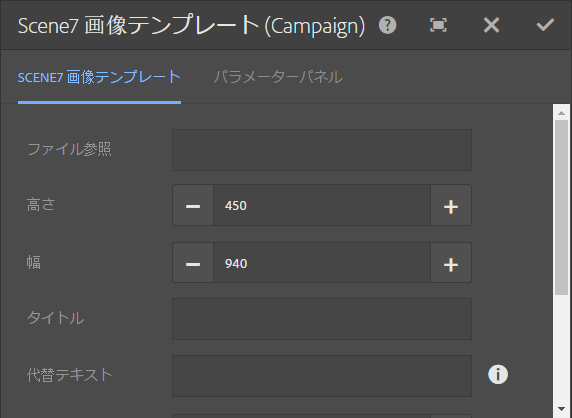Click the タイトル text field
This screenshot has width=572, height=418.
[x=322, y=319]
